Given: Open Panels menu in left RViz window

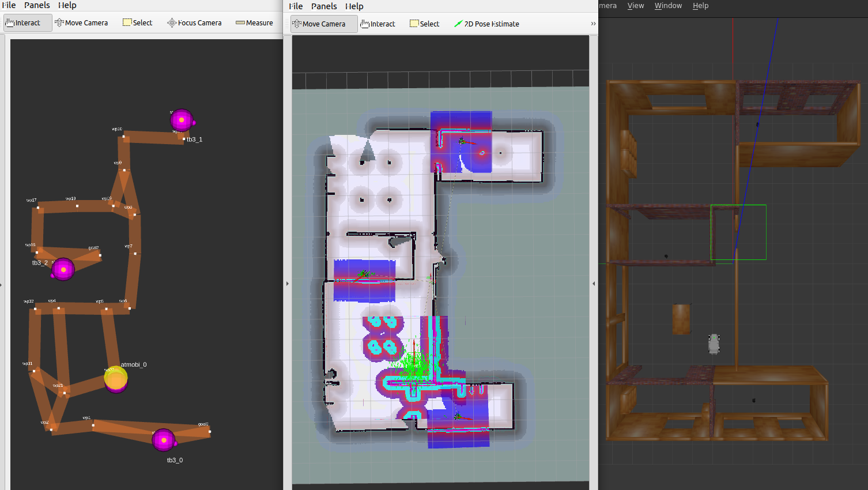Looking at the screenshot, I should [x=37, y=5].
